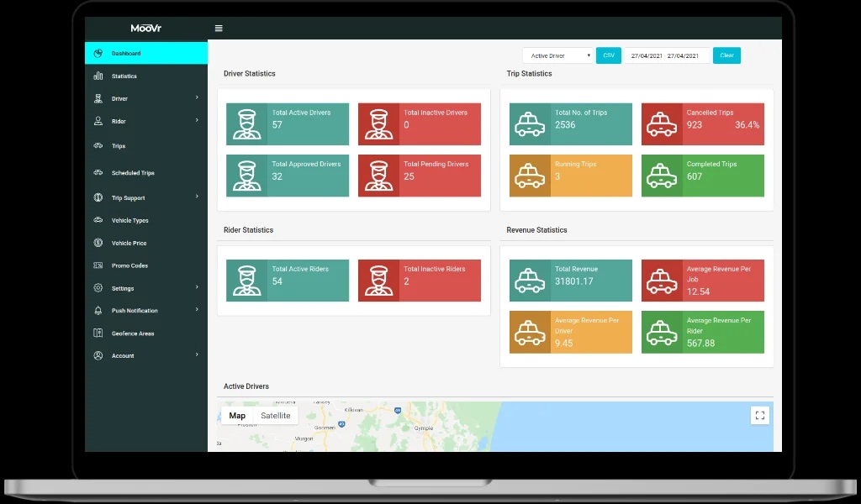Click the date range input field
861x504 pixels.
click(x=667, y=55)
